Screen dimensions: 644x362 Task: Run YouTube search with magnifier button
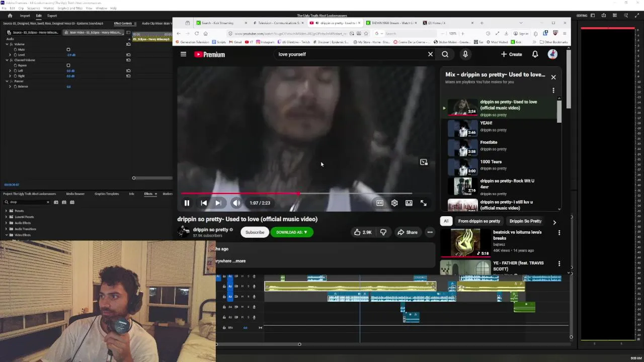(445, 54)
